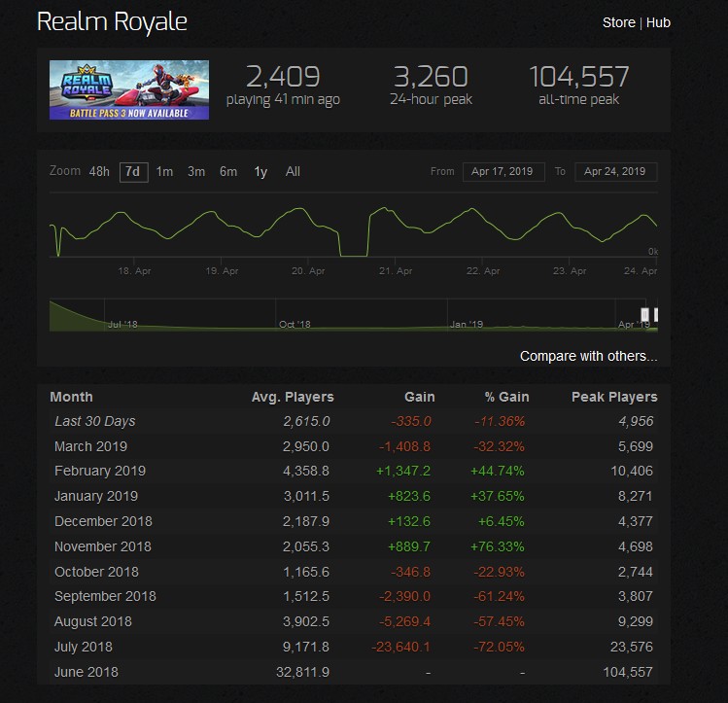Screen dimensions: 728x703
Task: Click the 21. Apr axis label
Action: [x=396, y=270]
